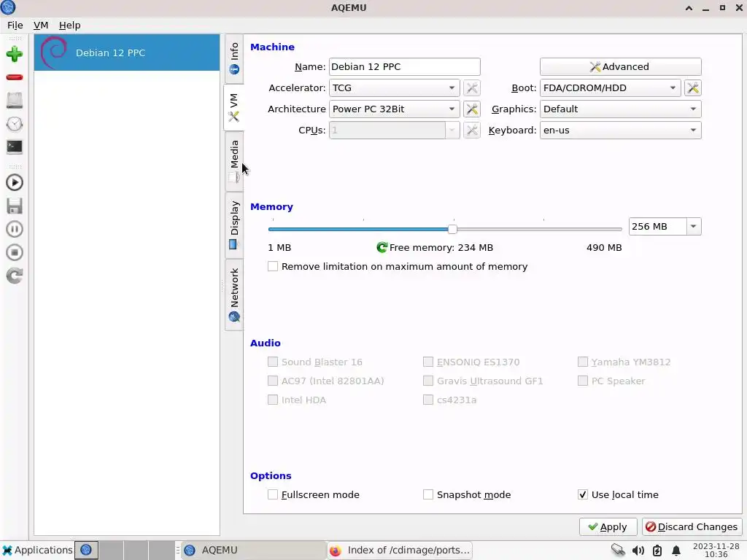
Task: Open Keyboard en-us layout dropdown
Action: [620, 130]
